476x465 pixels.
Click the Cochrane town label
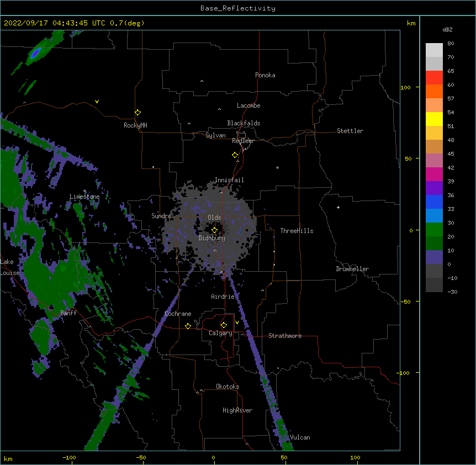click(178, 314)
